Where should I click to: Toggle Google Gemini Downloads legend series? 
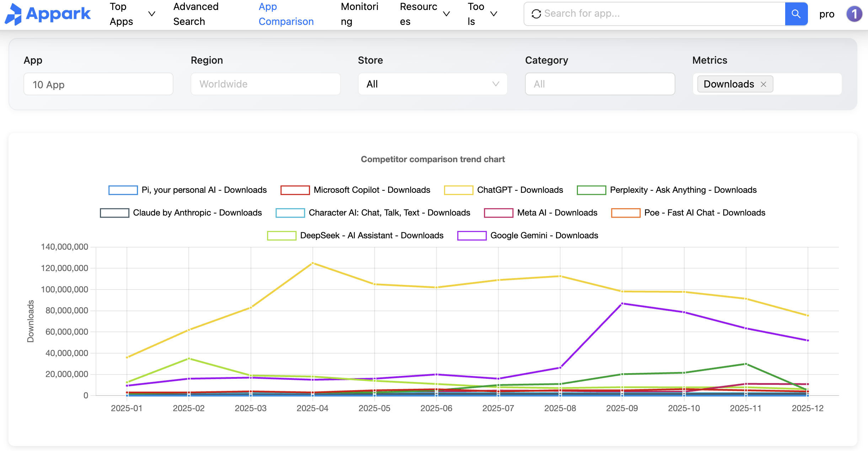(x=544, y=235)
